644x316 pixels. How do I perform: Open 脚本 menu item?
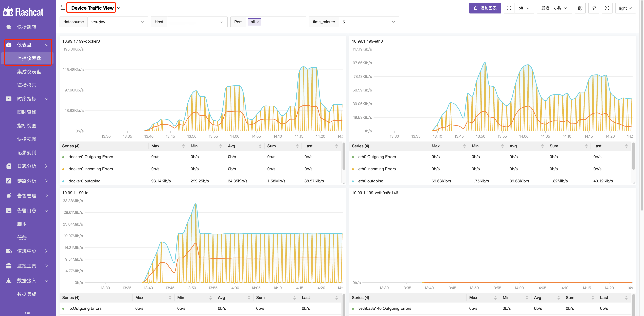22,224
